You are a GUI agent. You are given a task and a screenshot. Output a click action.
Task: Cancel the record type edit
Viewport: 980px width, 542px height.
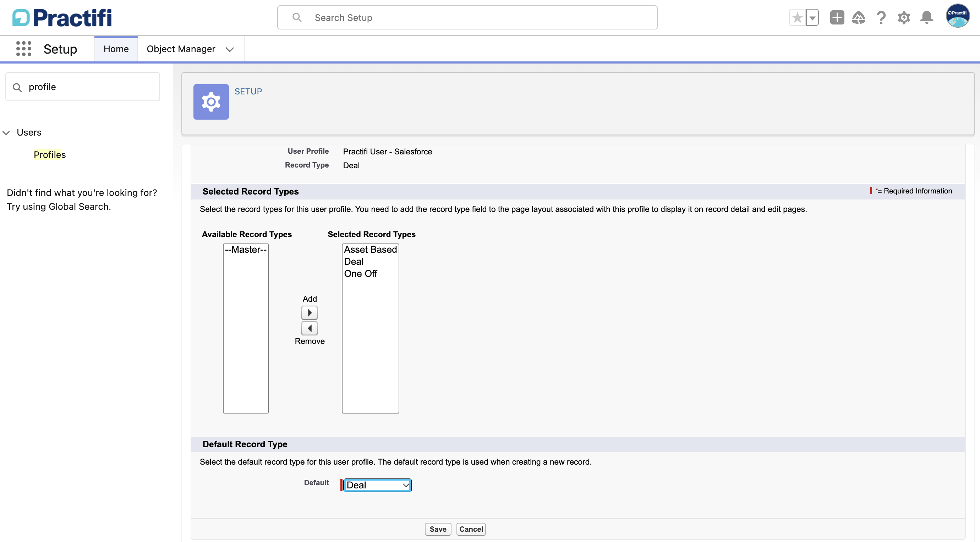click(471, 529)
